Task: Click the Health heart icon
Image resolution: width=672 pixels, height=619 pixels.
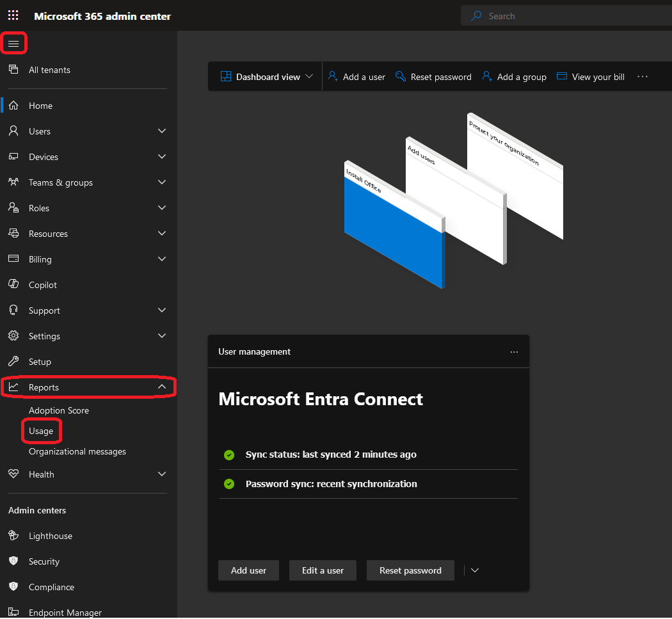Action: 13,474
